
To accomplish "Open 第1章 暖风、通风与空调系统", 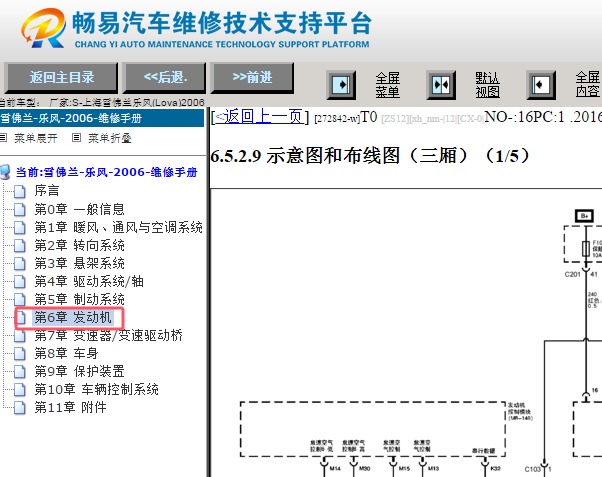I will tap(118, 227).
